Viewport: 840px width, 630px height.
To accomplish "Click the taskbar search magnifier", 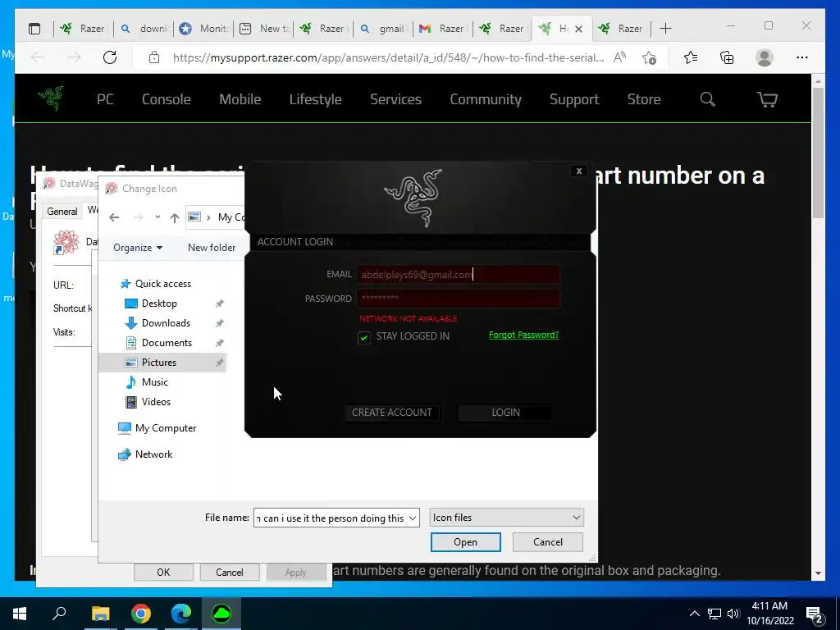I will 59,614.
